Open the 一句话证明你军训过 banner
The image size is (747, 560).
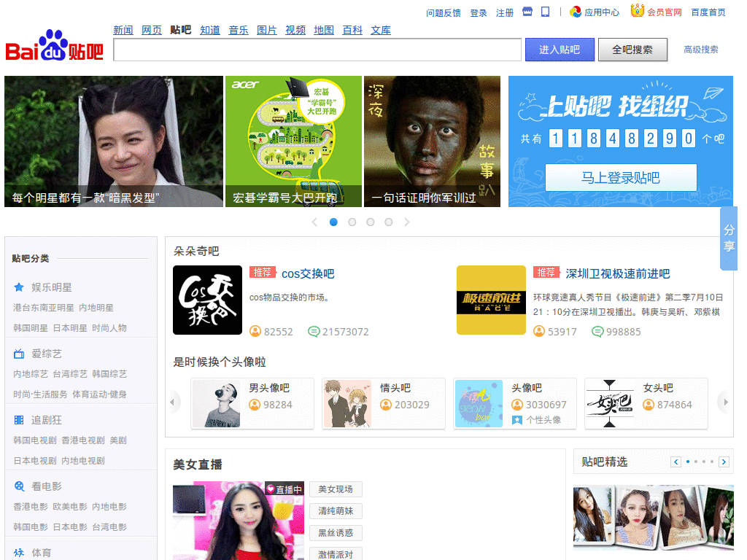tap(432, 141)
